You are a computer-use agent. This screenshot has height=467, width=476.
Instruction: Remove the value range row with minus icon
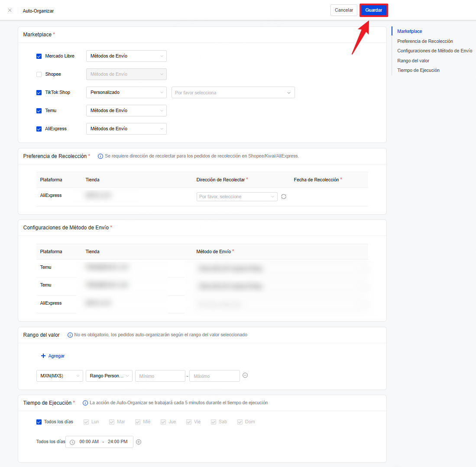click(245, 376)
